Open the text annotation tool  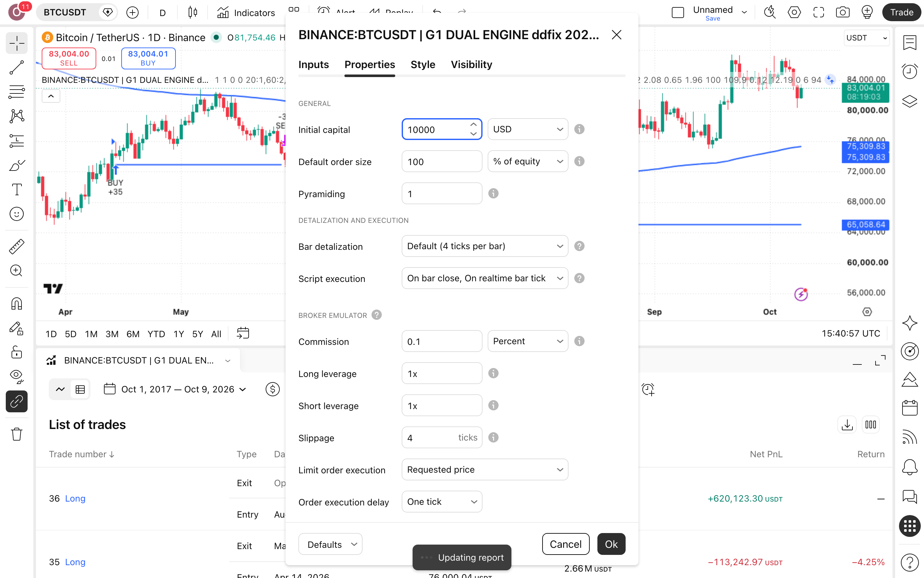(x=17, y=189)
